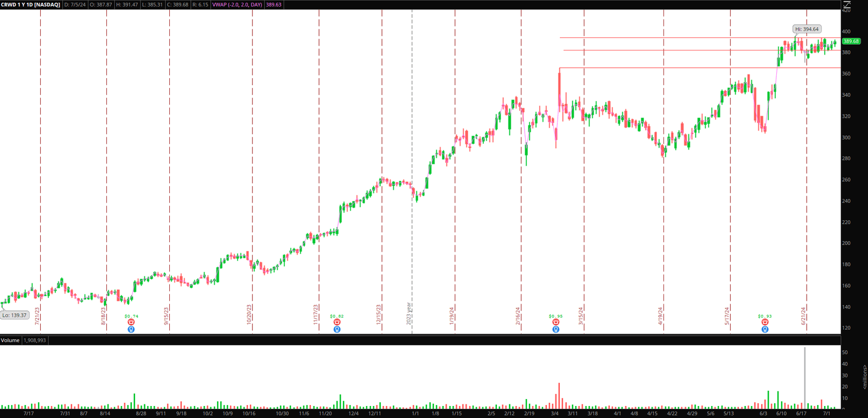Click the tall gray volume bar near 6/21/24
Viewport: 868px width, 418px height.
805,378
